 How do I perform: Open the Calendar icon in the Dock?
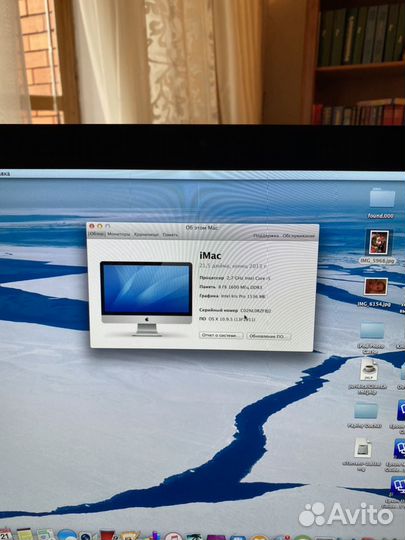pyautogui.click(x=5, y=534)
